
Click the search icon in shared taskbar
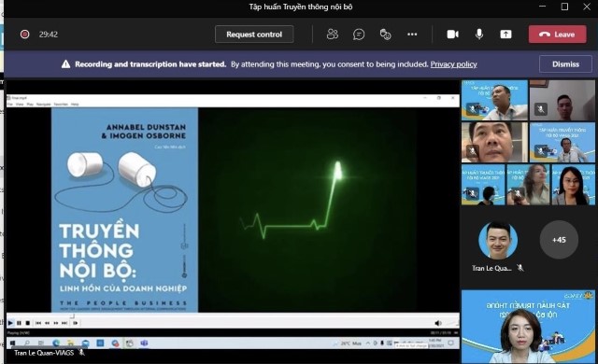pyautogui.click(x=27, y=343)
